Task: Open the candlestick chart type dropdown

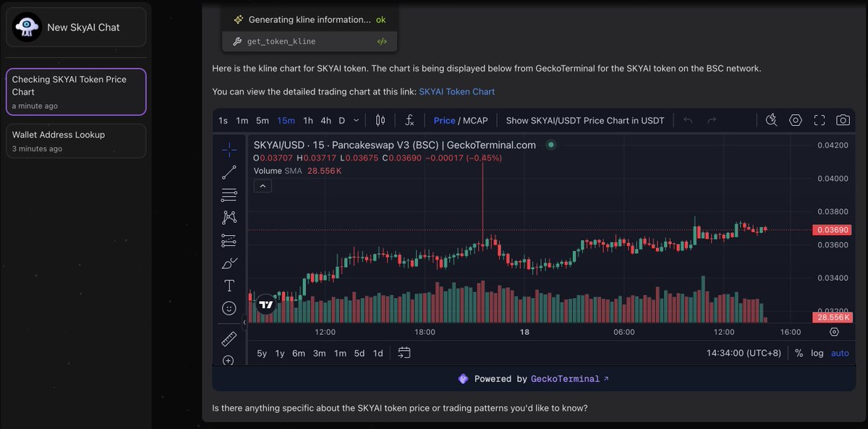Action: 380,120
